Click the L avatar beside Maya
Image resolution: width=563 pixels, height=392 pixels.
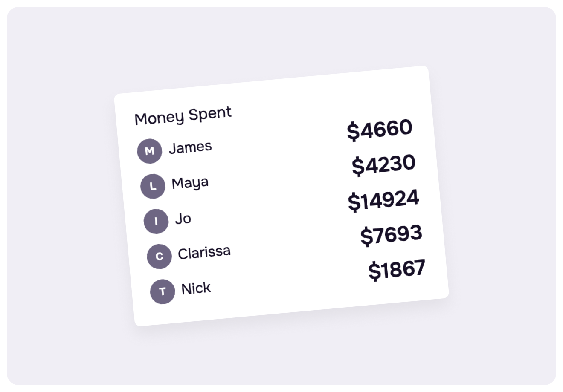tap(153, 186)
